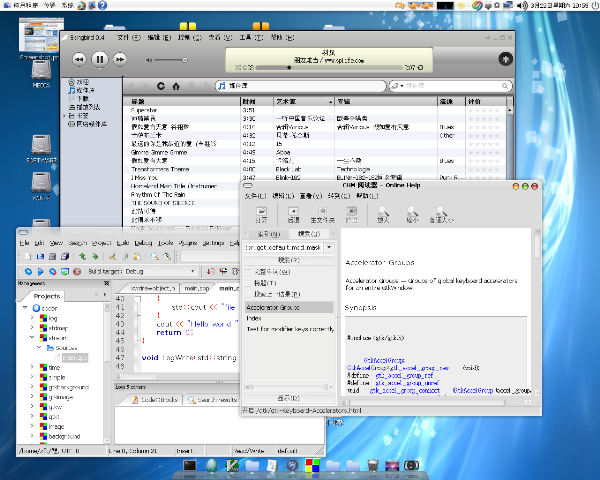Select the Transformers Theme song row

(316, 169)
